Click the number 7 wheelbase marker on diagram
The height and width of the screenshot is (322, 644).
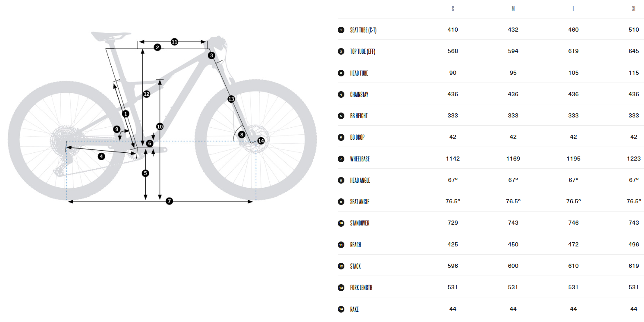[x=169, y=201]
